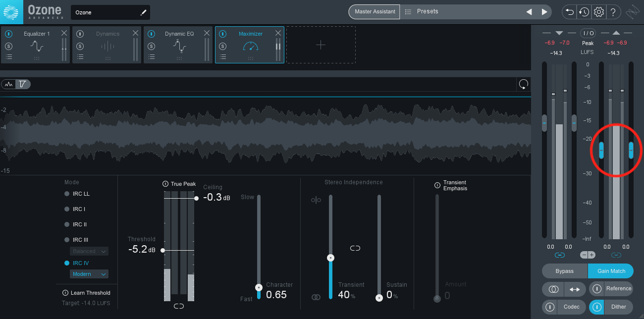Click the Threshold -5.2 dB value
Screen dimensions: 644x319
point(142,249)
